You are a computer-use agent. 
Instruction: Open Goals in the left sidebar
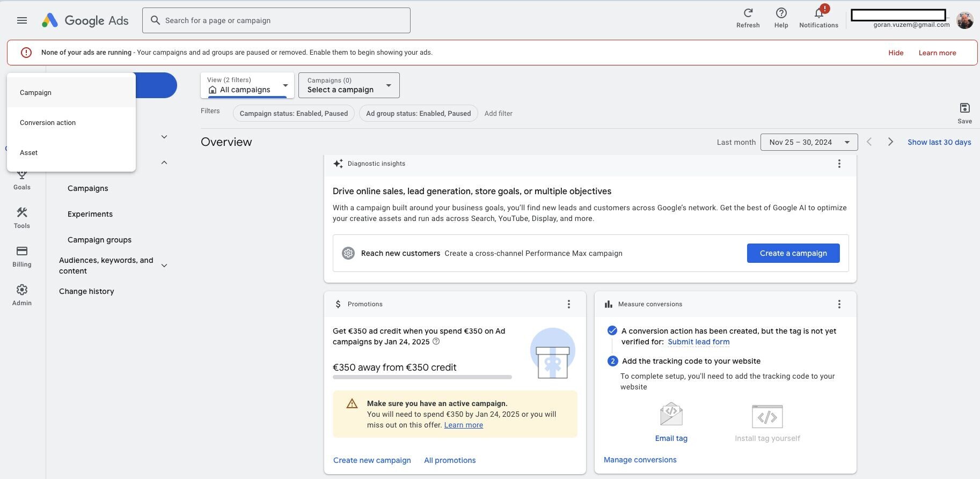22,180
